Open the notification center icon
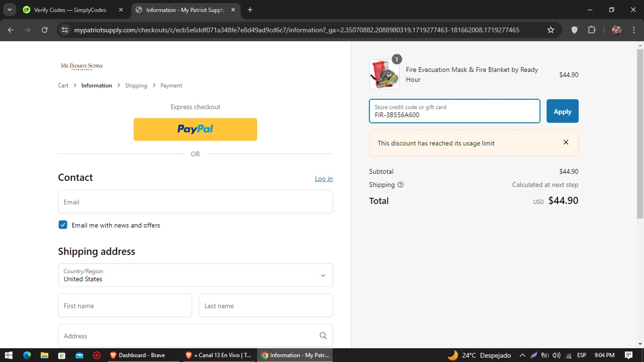644x362 pixels. pos(629,355)
